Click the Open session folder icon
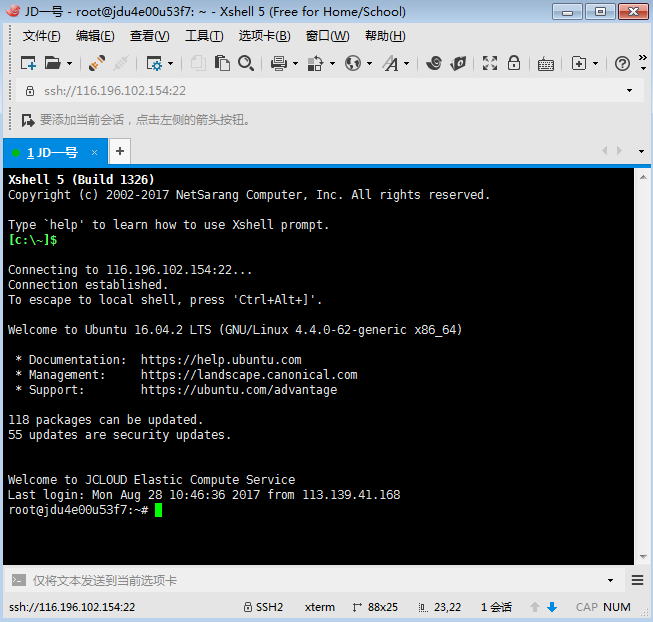 click(53, 64)
